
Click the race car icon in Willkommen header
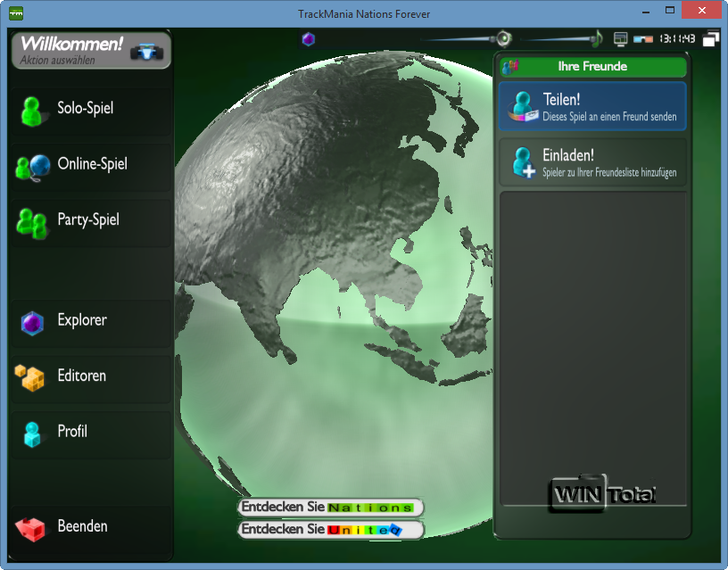[x=146, y=51]
